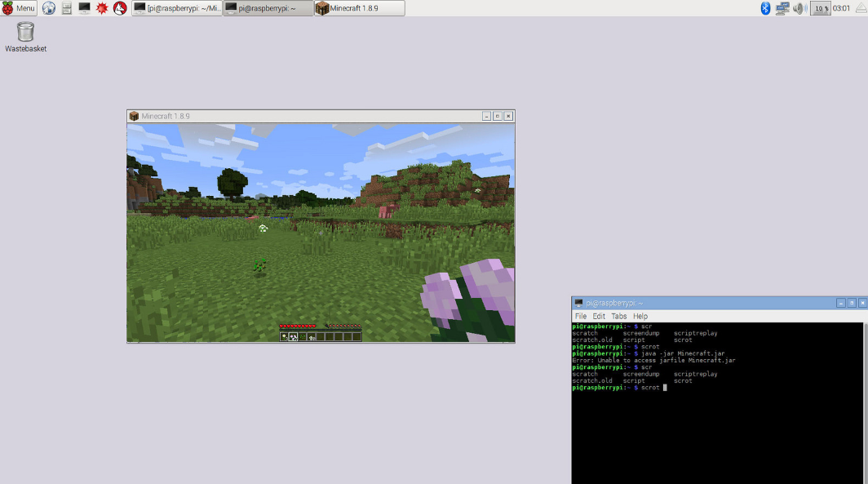Switch to the Minecraft 1.8.9 taskbar entry
The width and height of the screenshot is (868, 484).
tap(359, 7)
